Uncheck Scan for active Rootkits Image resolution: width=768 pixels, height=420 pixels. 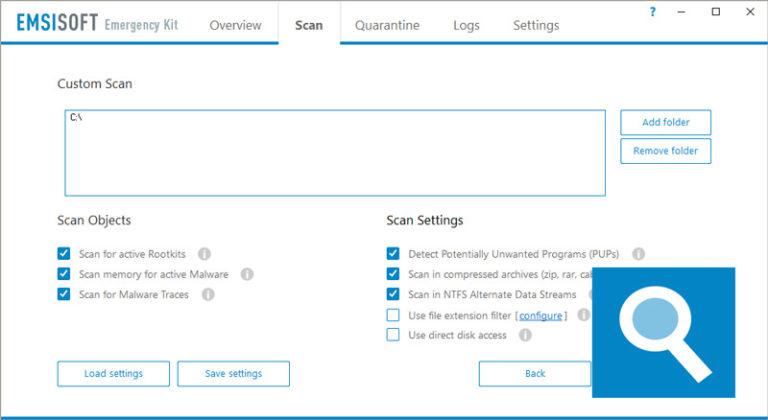pyautogui.click(x=64, y=254)
